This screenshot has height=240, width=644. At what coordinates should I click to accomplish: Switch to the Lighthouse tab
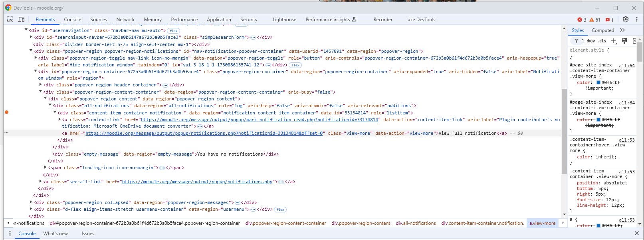click(284, 20)
